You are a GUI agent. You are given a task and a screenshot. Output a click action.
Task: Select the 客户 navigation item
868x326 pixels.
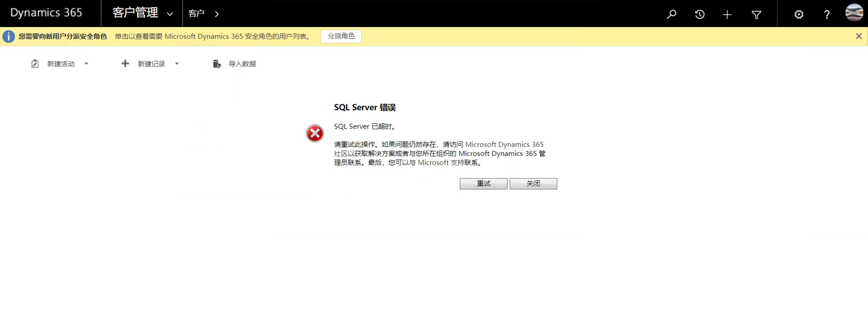196,14
